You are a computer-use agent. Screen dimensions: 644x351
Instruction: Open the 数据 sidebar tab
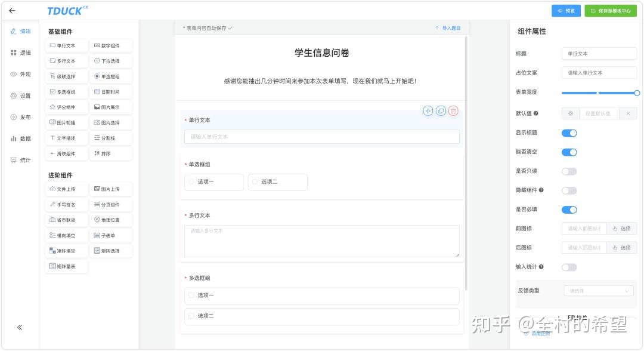(x=20, y=138)
